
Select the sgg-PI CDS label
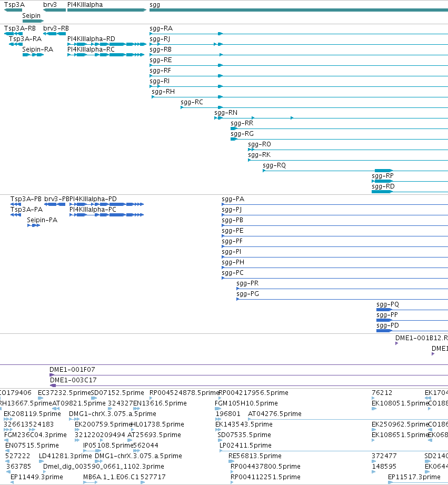point(232,252)
